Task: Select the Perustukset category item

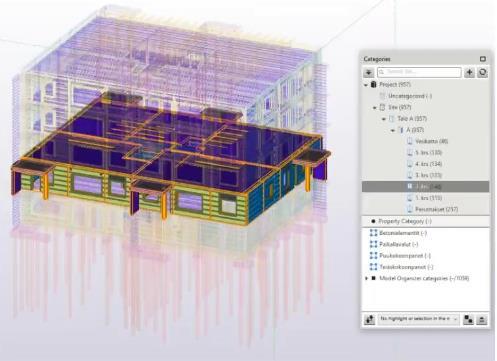Action: tap(432, 209)
